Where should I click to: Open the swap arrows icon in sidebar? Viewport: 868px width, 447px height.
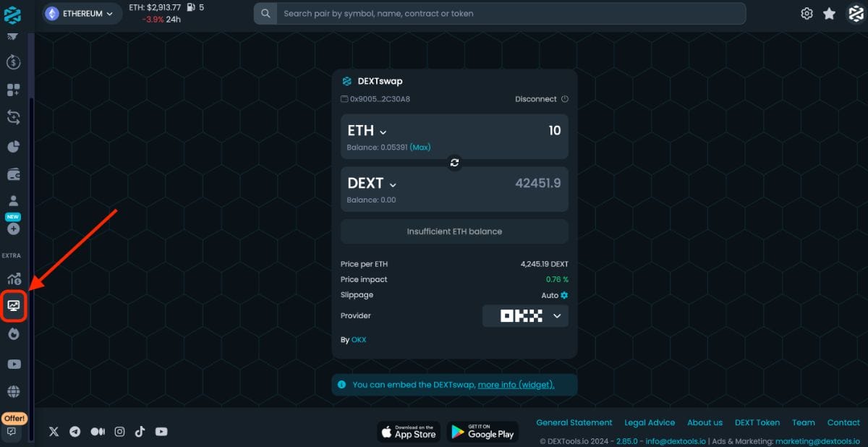pyautogui.click(x=13, y=117)
